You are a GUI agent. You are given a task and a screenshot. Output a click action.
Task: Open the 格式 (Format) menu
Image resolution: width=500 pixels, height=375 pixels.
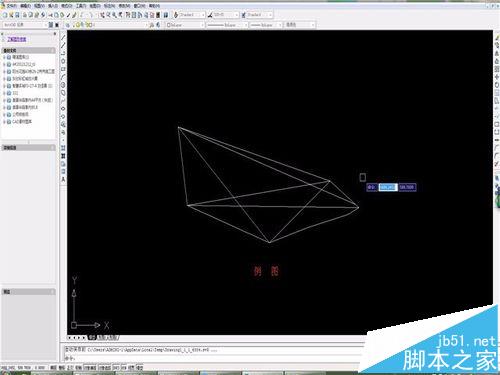point(67,6)
